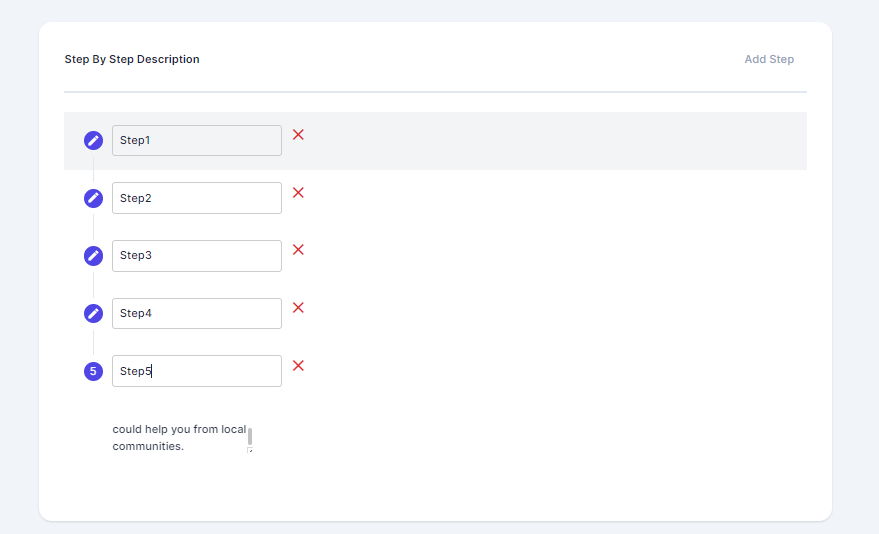Delete Step4 via its red X

pyautogui.click(x=298, y=308)
